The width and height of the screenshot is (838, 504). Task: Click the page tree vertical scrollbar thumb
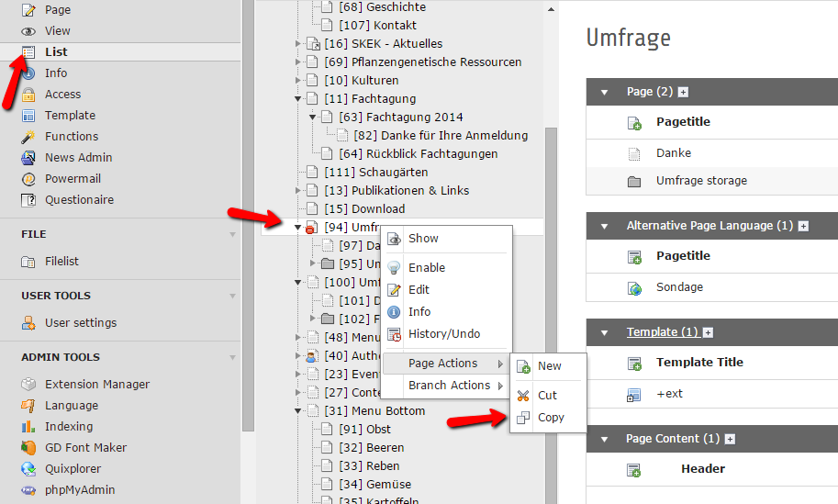click(551, 315)
